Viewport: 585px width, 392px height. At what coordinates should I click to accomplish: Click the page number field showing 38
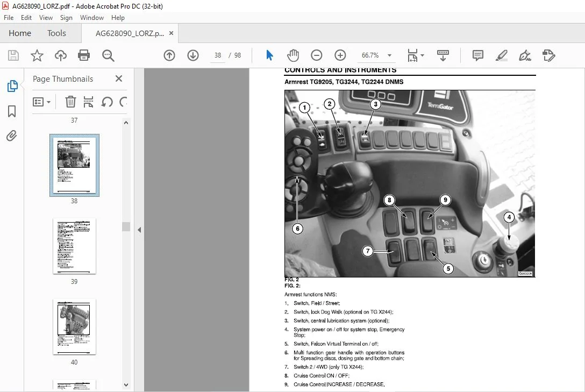point(218,55)
